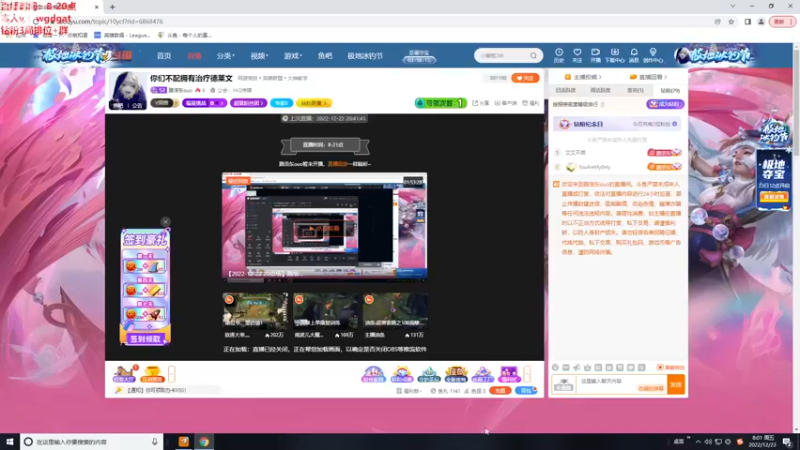This screenshot has width=800, height=450.
Task: Click the fifth gift icon in gift bar
Action: [x=482, y=374]
